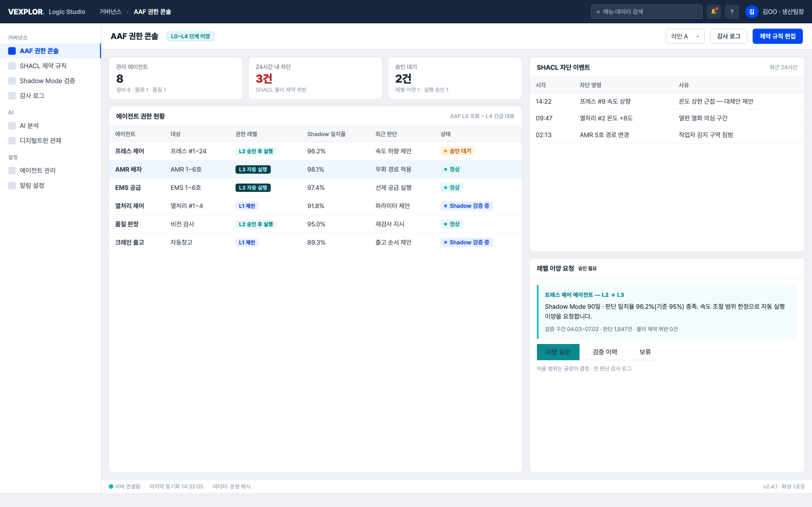The image size is (812, 507).
Task: Click the 이양 승인 button
Action: pos(558,352)
